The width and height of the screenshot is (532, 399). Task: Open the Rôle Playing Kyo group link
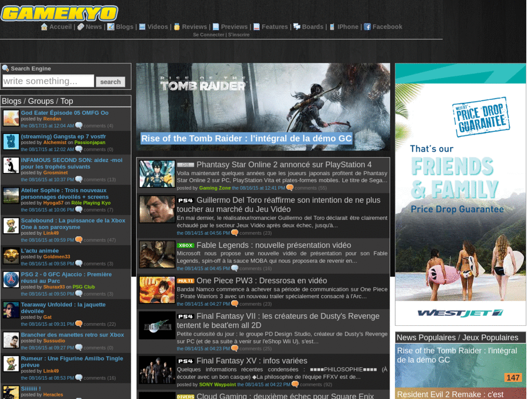[90, 203]
